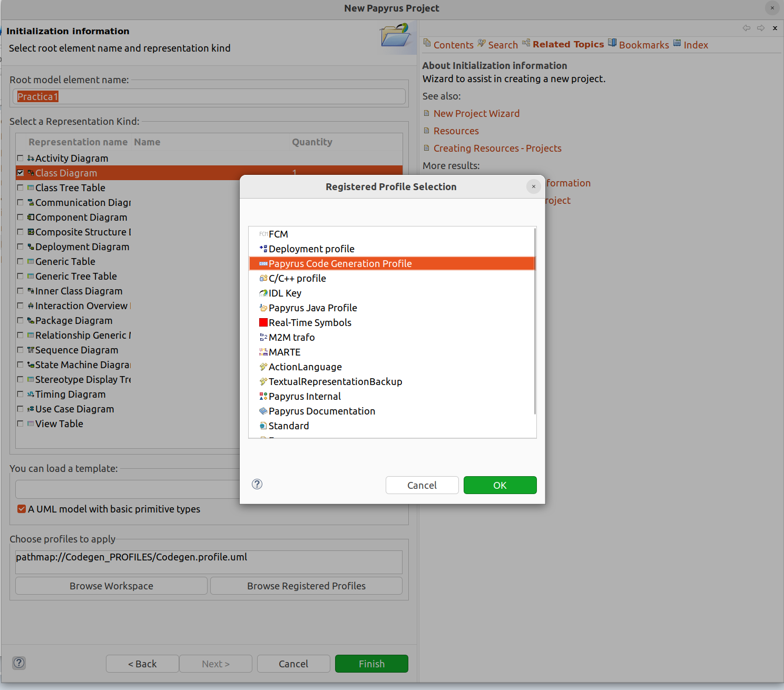This screenshot has height=690, width=784.
Task: Click the Sequence Diagram icon
Action: [x=31, y=350]
